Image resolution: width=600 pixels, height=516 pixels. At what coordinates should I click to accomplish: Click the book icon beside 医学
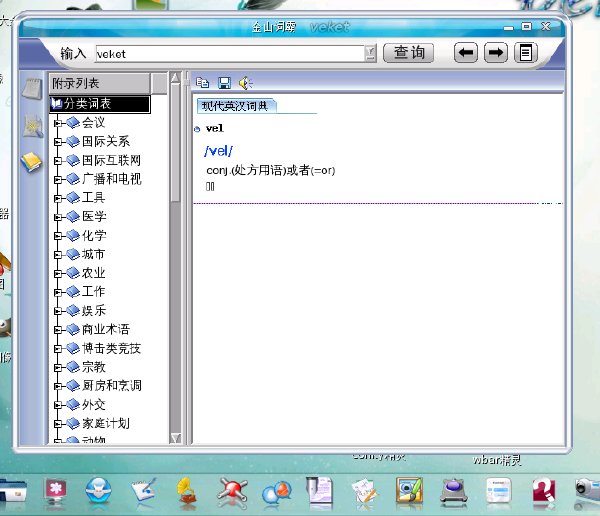tap(73, 217)
